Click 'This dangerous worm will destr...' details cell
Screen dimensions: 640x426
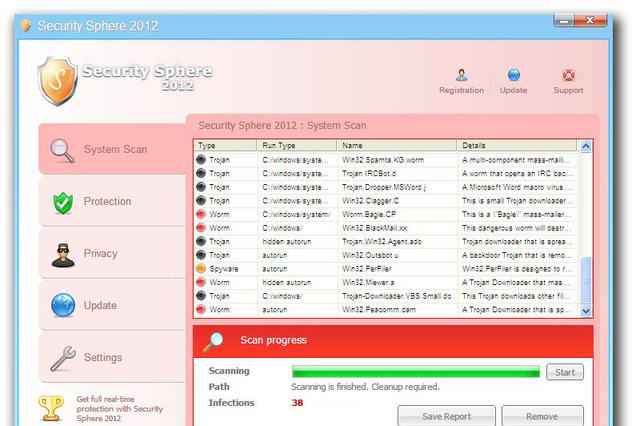[517, 228]
